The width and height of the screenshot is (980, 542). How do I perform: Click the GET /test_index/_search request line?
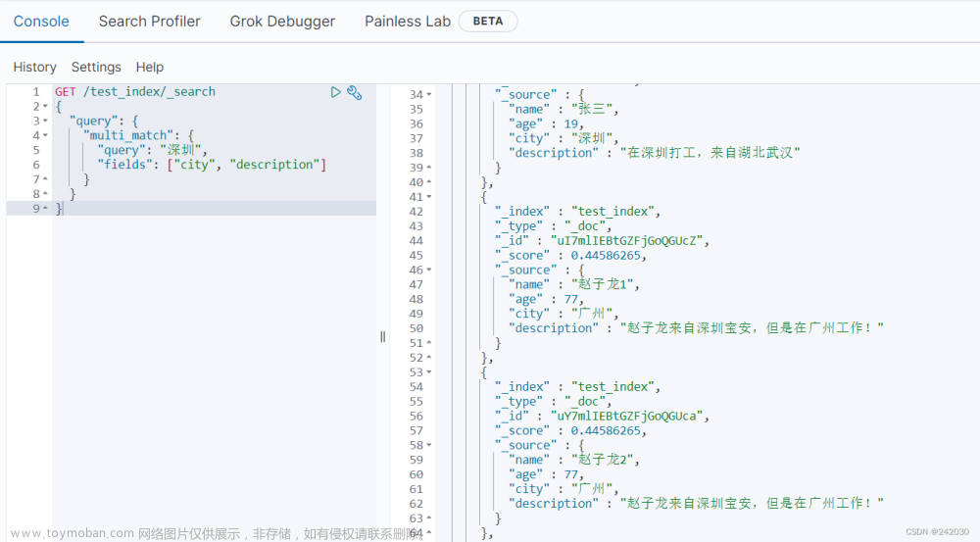[135, 92]
